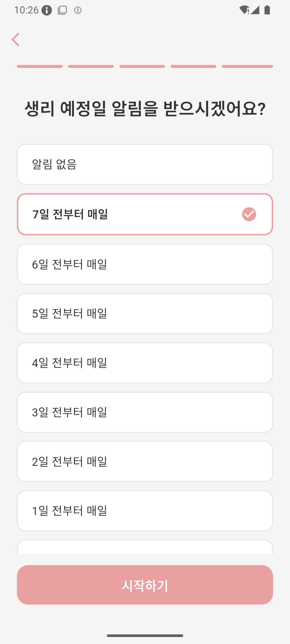Pick the '3일 전부터 매일' option
Screen dimensions: 290x644
pyautogui.click(x=145, y=412)
